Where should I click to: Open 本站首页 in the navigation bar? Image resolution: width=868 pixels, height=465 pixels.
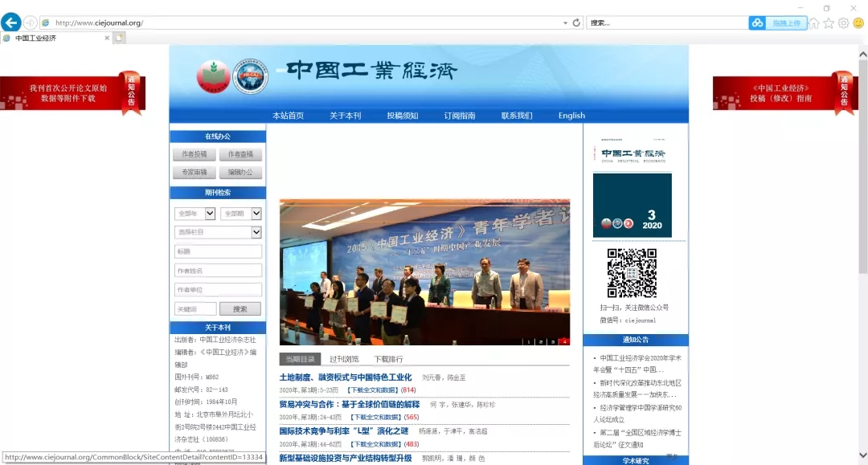tap(288, 116)
